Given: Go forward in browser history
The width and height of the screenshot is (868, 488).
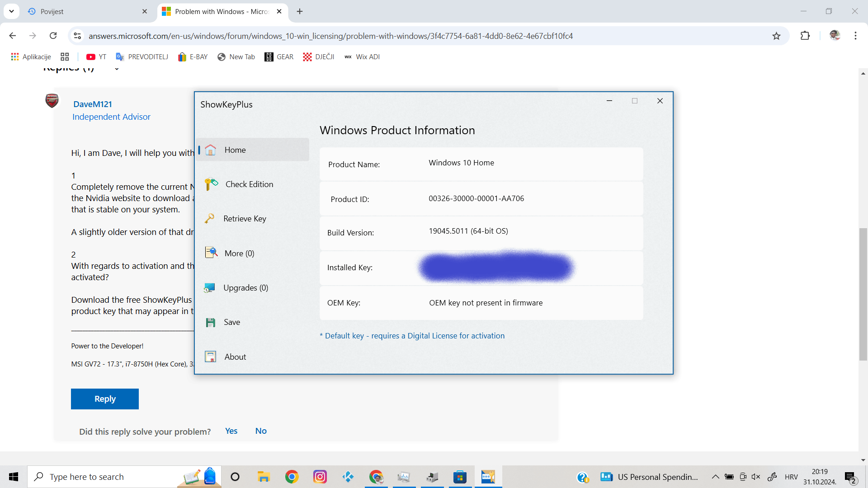Looking at the screenshot, I should pos(33,36).
